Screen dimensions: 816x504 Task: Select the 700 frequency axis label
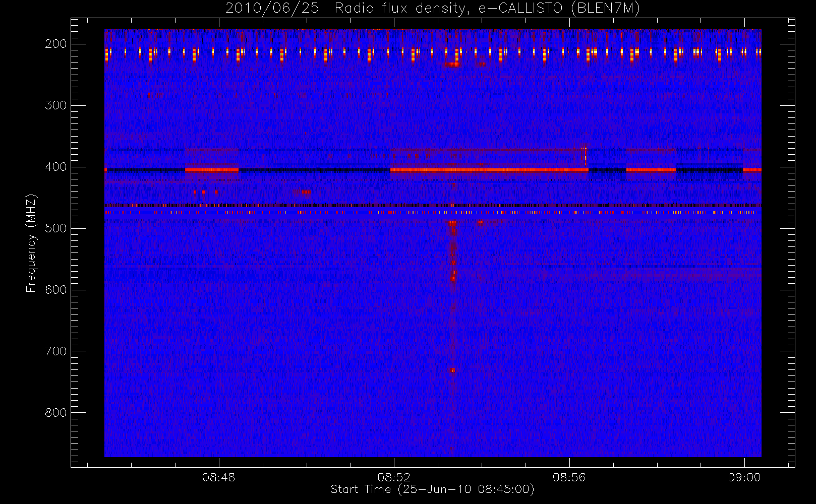pyautogui.click(x=55, y=351)
